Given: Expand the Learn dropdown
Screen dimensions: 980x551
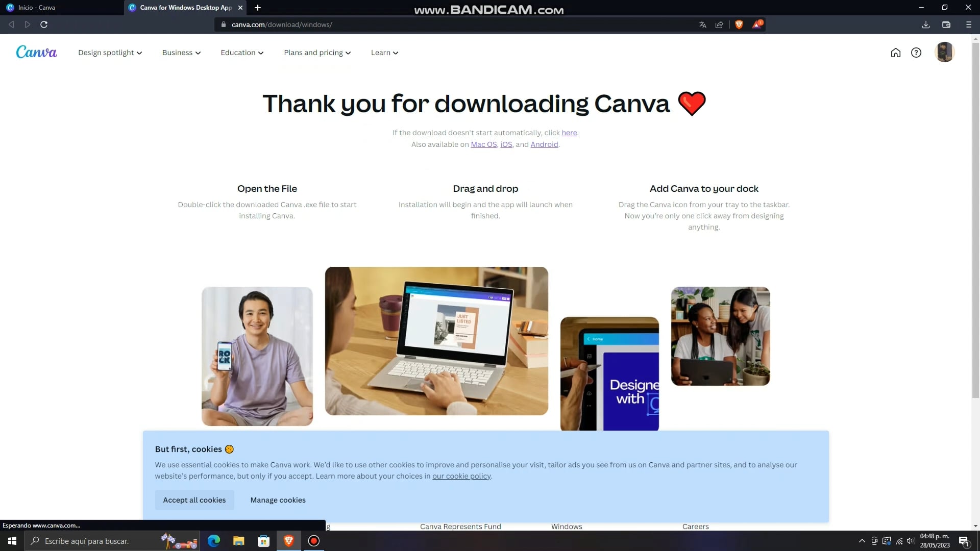Looking at the screenshot, I should [384, 53].
